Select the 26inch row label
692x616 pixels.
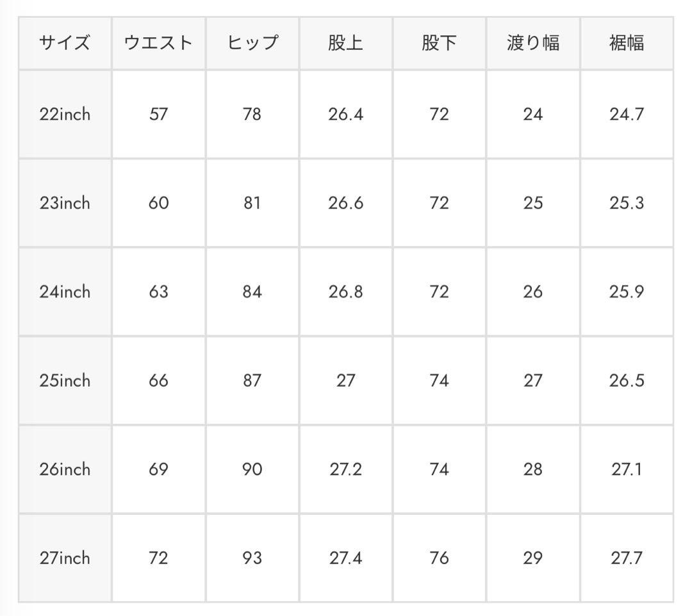point(65,469)
